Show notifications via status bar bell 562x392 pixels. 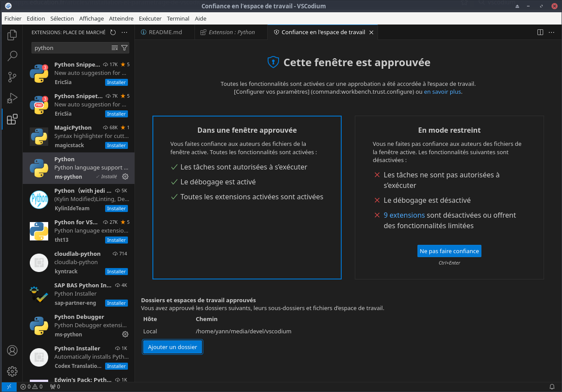pyautogui.click(x=552, y=387)
